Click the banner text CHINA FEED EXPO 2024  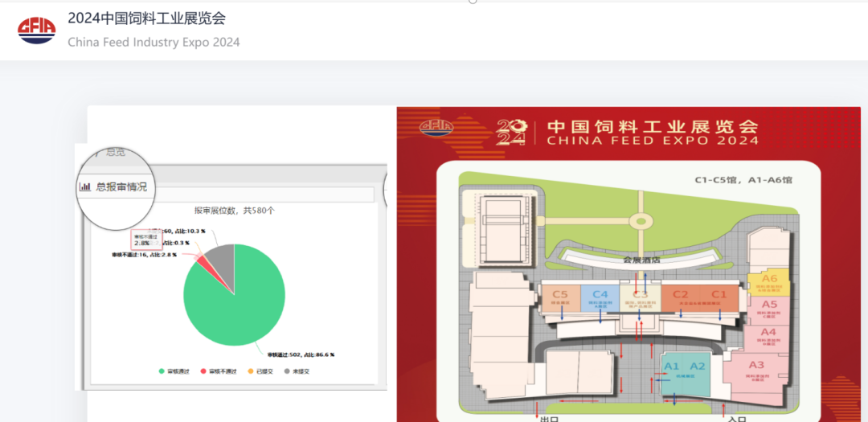tap(653, 141)
